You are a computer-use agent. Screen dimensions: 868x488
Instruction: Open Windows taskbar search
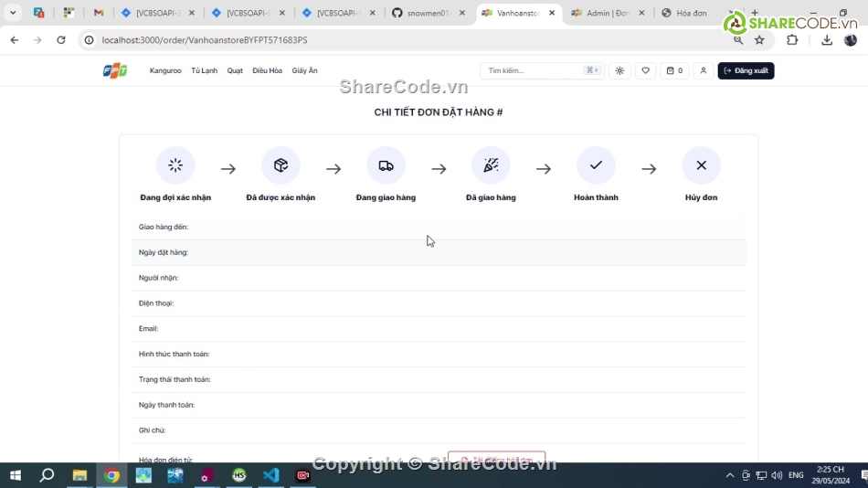point(47,475)
